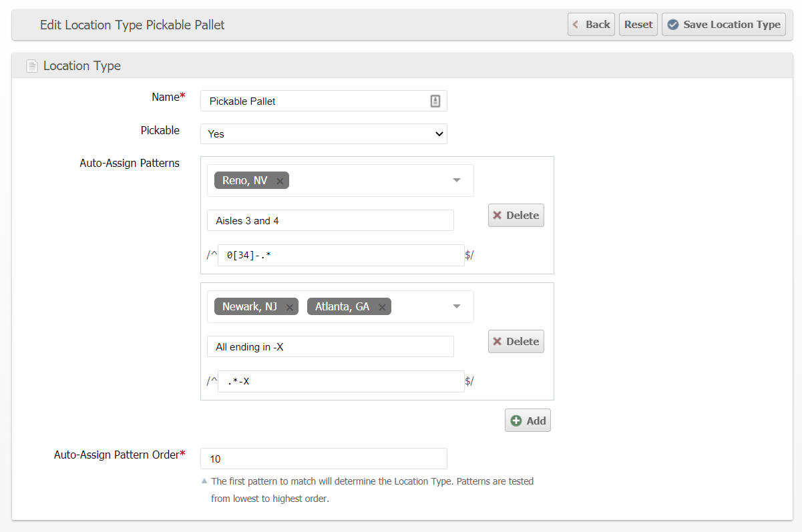
Task: Click the Name input field
Action: tap(315, 101)
